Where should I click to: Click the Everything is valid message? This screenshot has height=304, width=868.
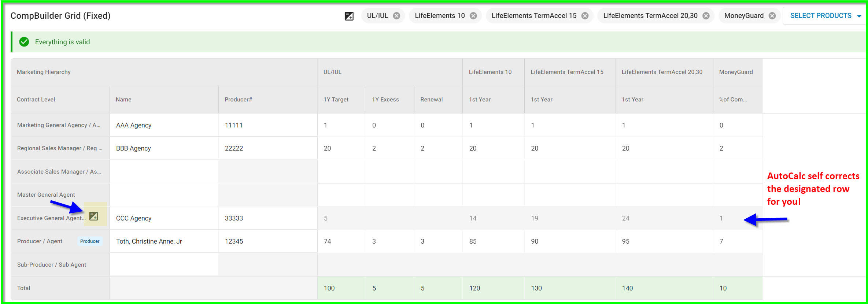pos(62,42)
